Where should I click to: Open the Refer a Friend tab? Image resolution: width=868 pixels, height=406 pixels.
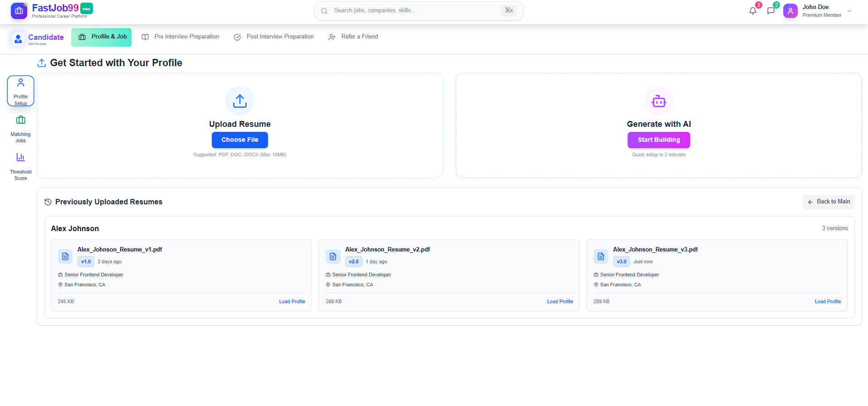(x=353, y=37)
